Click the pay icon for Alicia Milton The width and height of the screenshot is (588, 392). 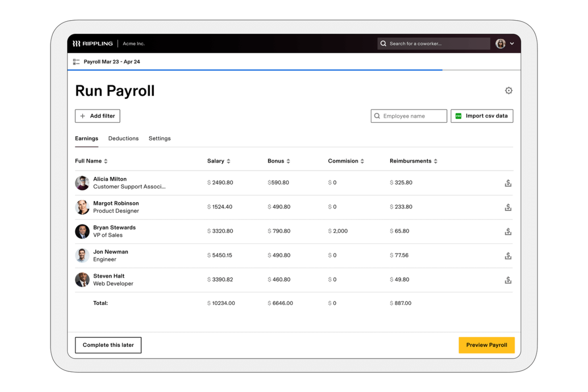pos(508,183)
